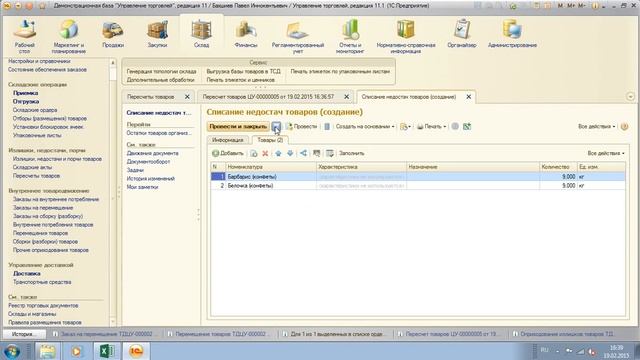The image size is (640, 360).
Task: Click the История button
Action: coord(24,334)
